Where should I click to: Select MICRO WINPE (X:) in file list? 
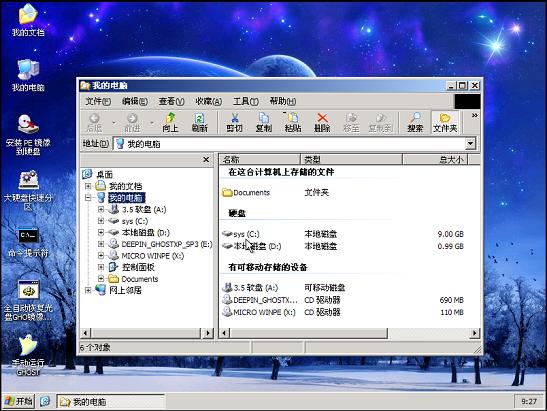pos(259,312)
